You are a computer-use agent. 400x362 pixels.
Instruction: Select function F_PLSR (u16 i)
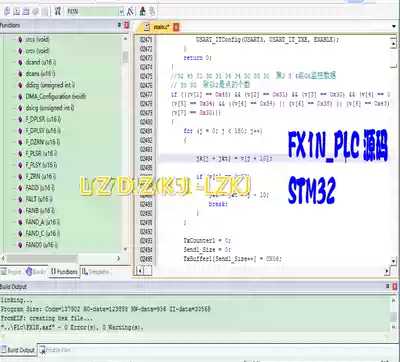tap(41, 153)
